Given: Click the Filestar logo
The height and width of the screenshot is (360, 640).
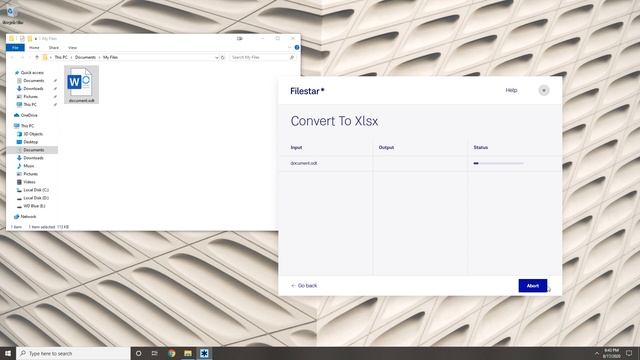Looking at the screenshot, I should (x=307, y=91).
